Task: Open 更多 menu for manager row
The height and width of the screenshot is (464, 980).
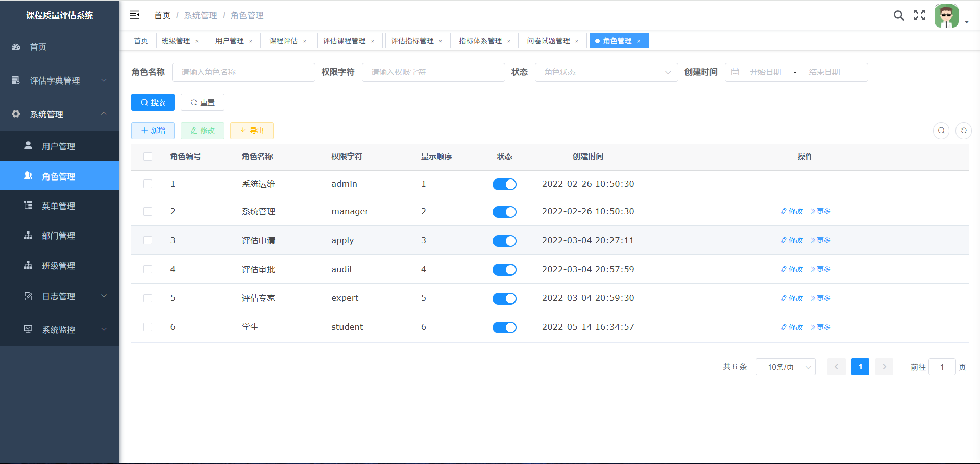Action: click(821, 211)
